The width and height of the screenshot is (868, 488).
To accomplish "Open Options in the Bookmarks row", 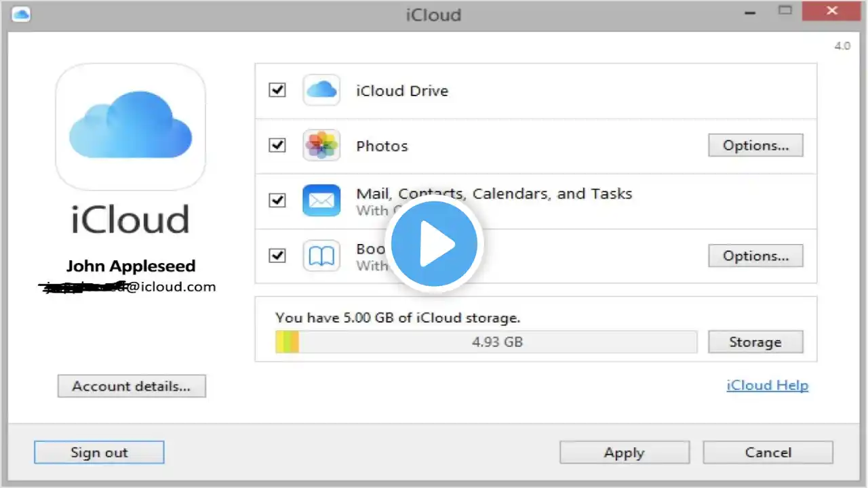I will tap(755, 256).
